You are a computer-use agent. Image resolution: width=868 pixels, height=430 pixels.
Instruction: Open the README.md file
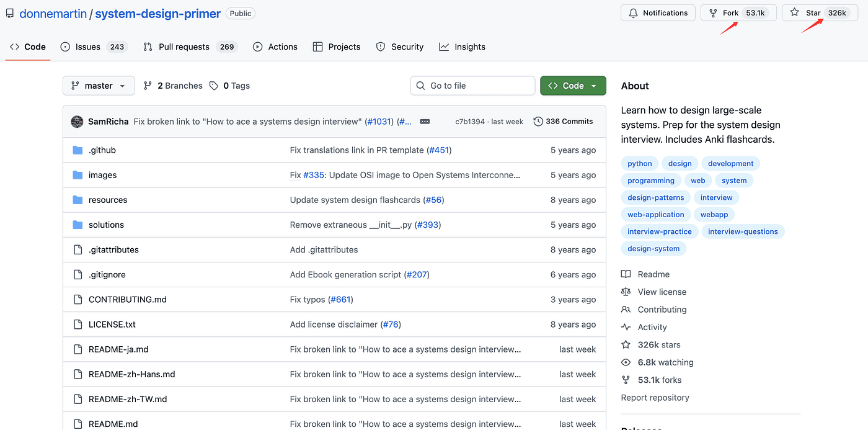click(x=113, y=424)
